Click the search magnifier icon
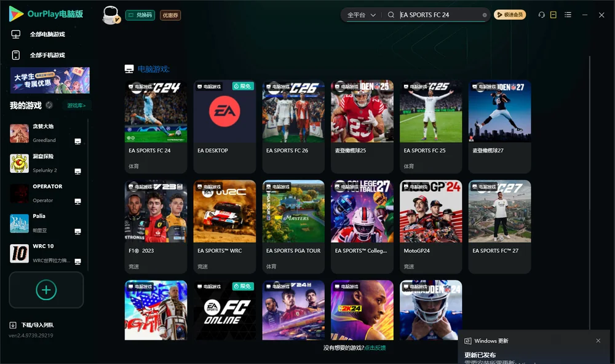This screenshot has width=615, height=364. point(391,15)
